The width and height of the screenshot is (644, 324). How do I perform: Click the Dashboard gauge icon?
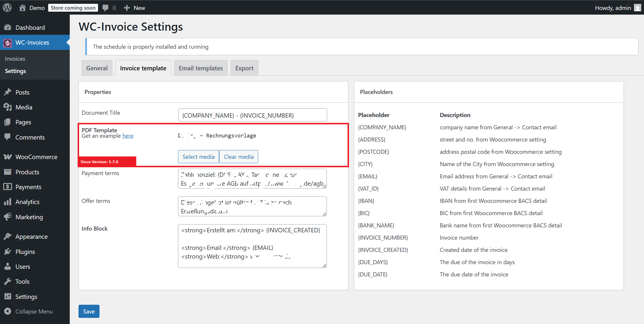pyautogui.click(x=8, y=27)
